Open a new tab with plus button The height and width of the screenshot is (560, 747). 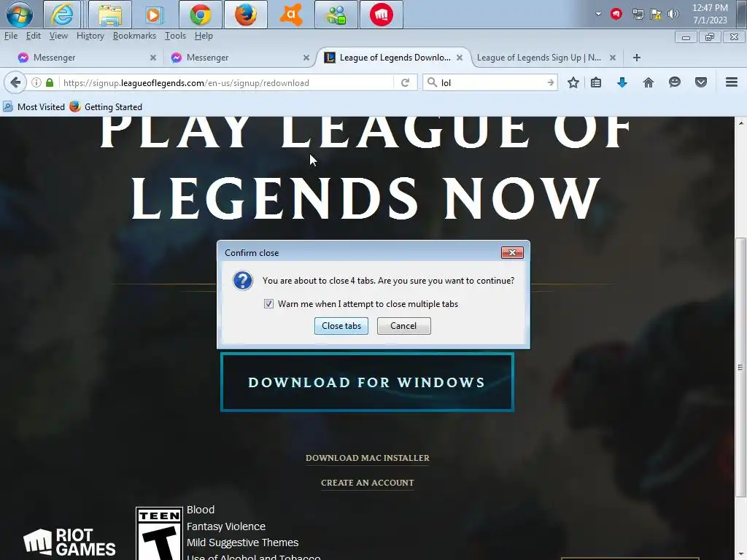click(636, 58)
